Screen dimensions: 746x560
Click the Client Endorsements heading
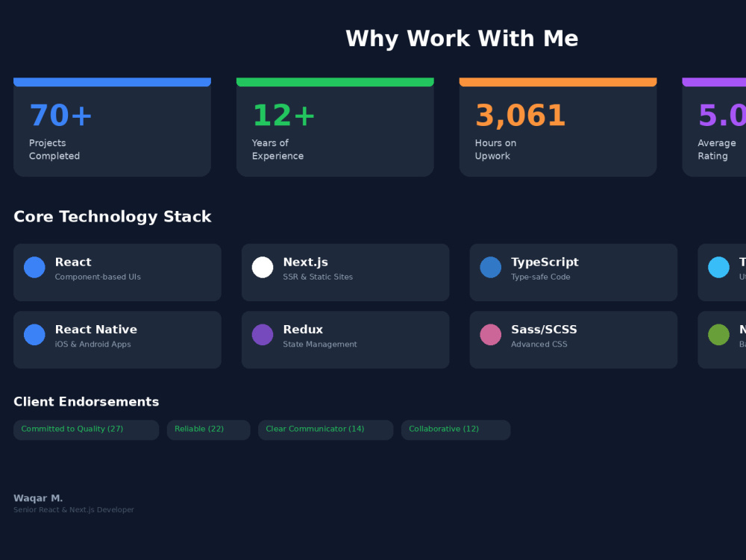pos(86,402)
